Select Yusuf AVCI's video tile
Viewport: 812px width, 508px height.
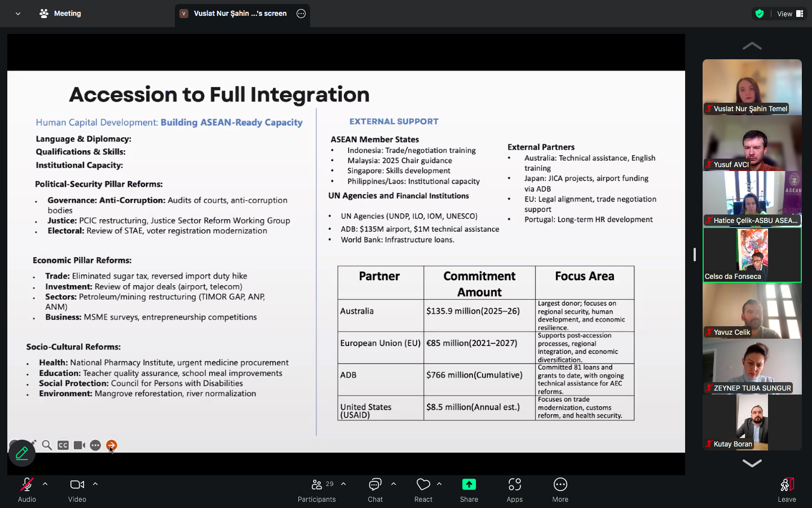click(x=752, y=143)
